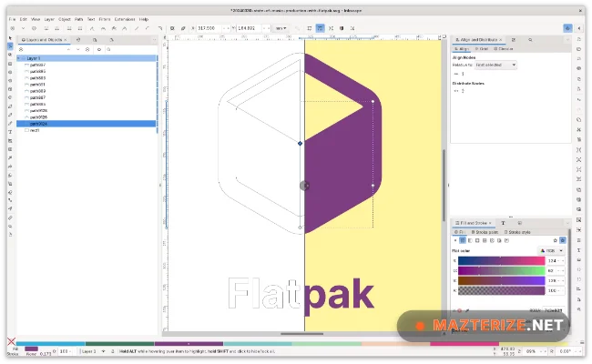Screen dimensions: 592x364
Task: Click the X coordinate input field
Action: click(x=209, y=28)
